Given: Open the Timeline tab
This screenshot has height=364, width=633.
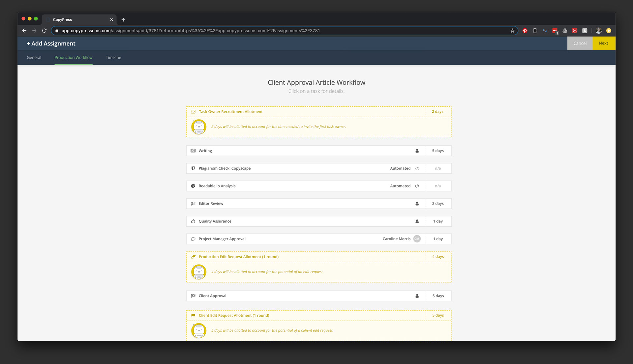Looking at the screenshot, I should coord(113,57).
